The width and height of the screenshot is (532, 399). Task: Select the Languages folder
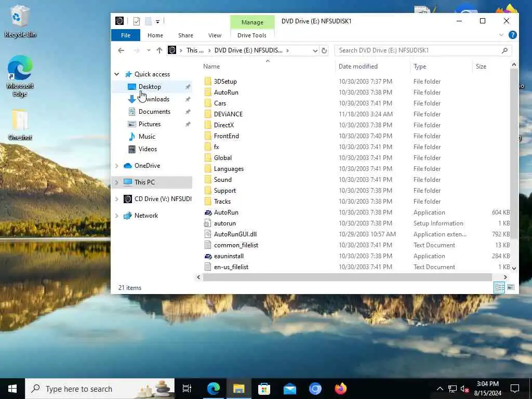point(229,169)
